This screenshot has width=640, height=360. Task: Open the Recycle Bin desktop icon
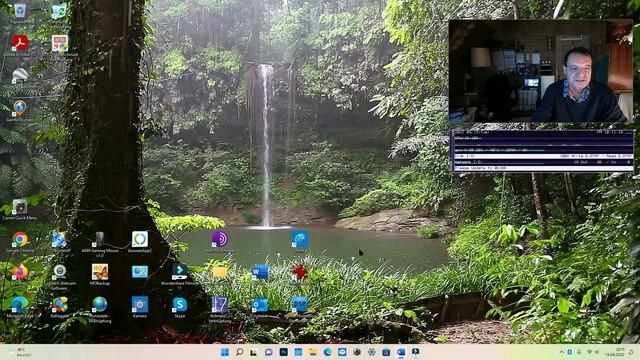tap(20, 11)
